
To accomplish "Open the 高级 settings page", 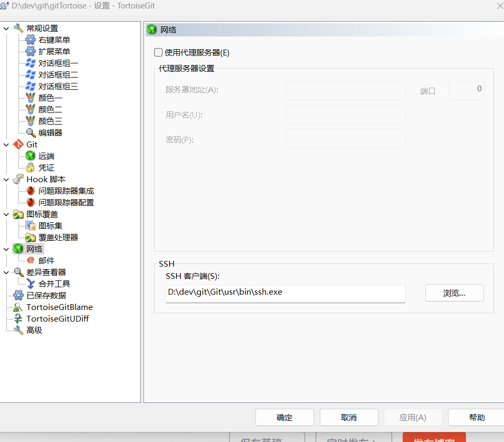I will pos(34,331).
